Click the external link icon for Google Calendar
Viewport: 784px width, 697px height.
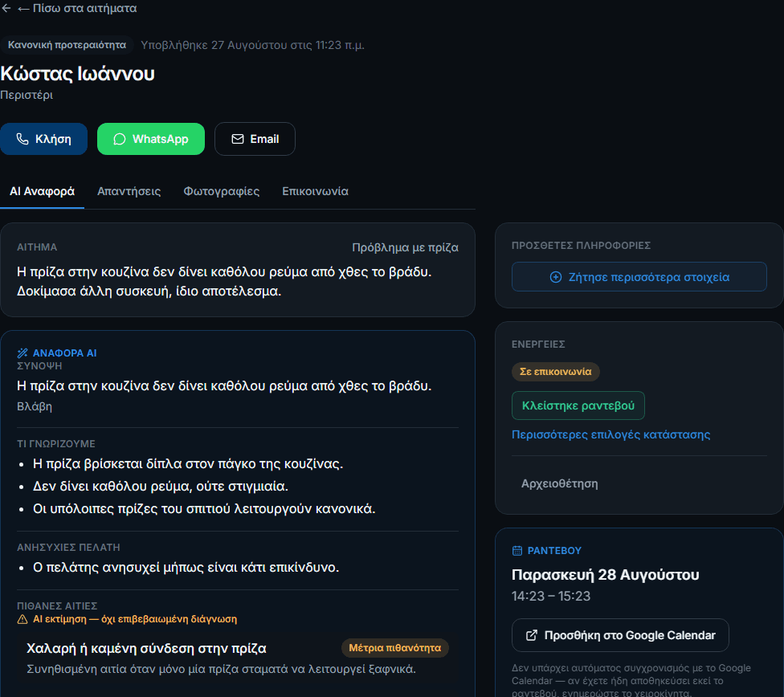(532, 635)
